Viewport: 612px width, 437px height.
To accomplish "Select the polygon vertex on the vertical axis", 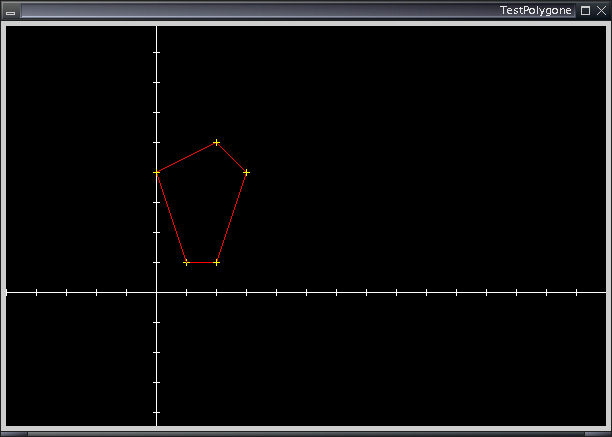I will pyautogui.click(x=157, y=172).
